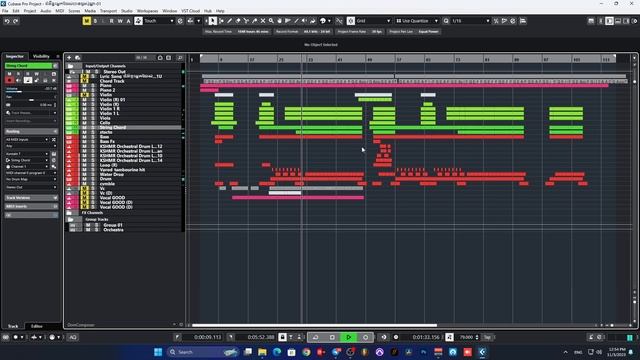This screenshot has height=360, width=640.
Task: Click the inspector Volume slider
Action: 31,91
